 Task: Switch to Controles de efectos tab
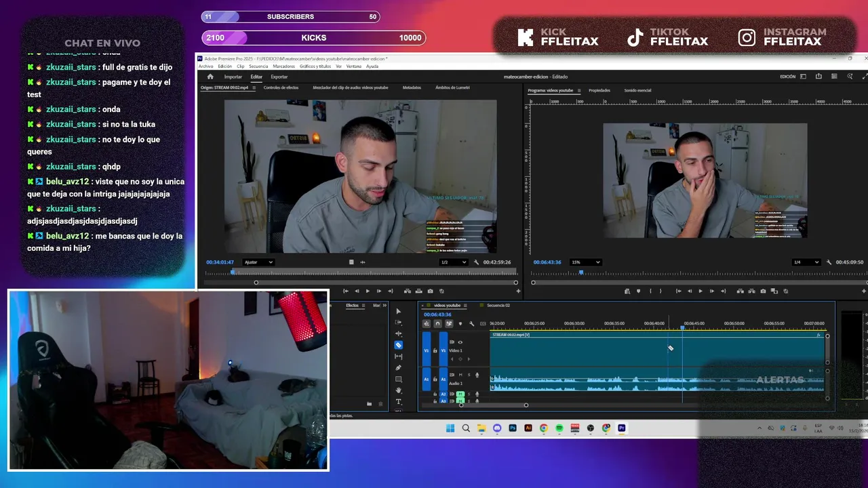click(281, 87)
